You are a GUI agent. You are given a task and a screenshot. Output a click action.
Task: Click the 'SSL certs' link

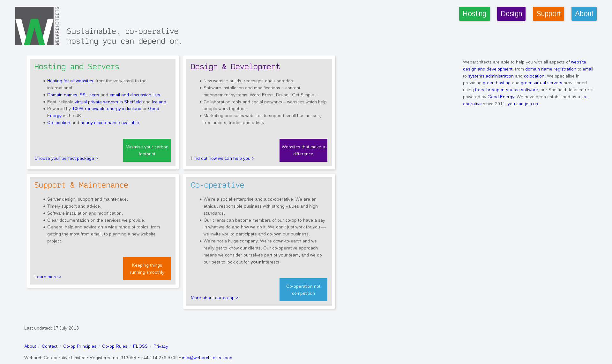pyautogui.click(x=89, y=95)
